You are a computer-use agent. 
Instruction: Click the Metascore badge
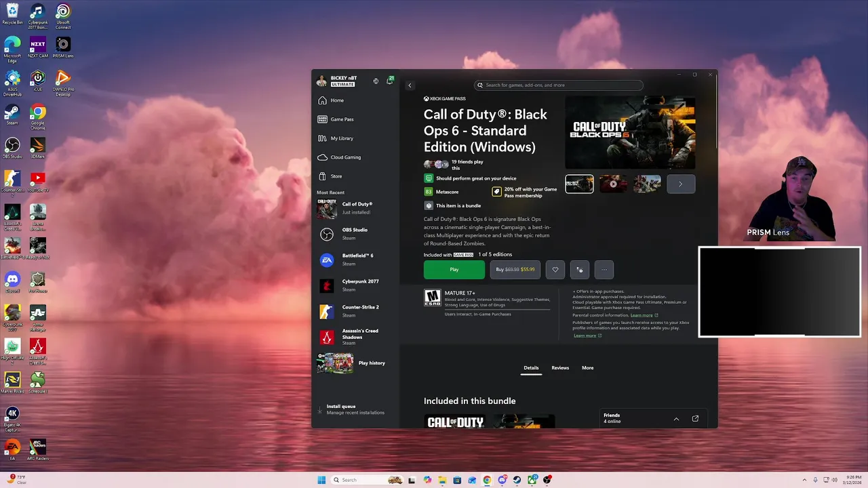pos(429,192)
